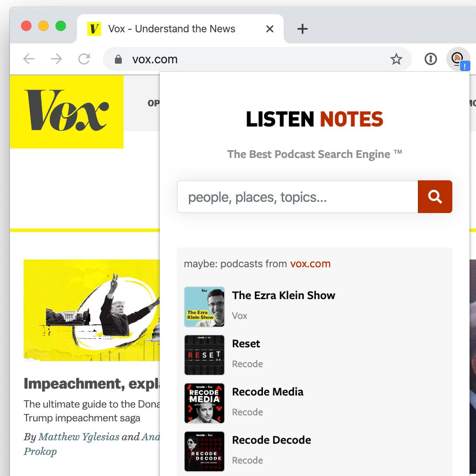476x476 pixels.
Task: Open the Impeachment, explained headline
Action: click(x=92, y=384)
